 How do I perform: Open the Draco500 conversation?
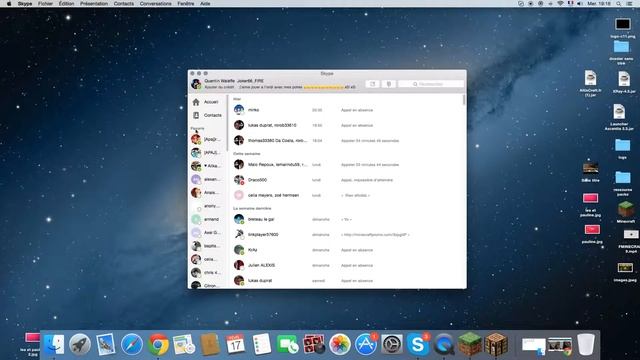point(347,180)
